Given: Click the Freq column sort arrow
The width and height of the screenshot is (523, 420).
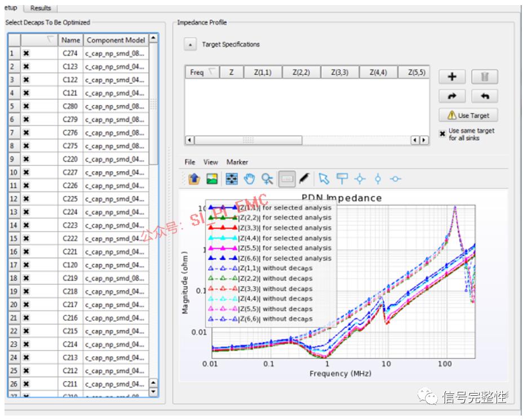Looking at the screenshot, I should (x=212, y=72).
